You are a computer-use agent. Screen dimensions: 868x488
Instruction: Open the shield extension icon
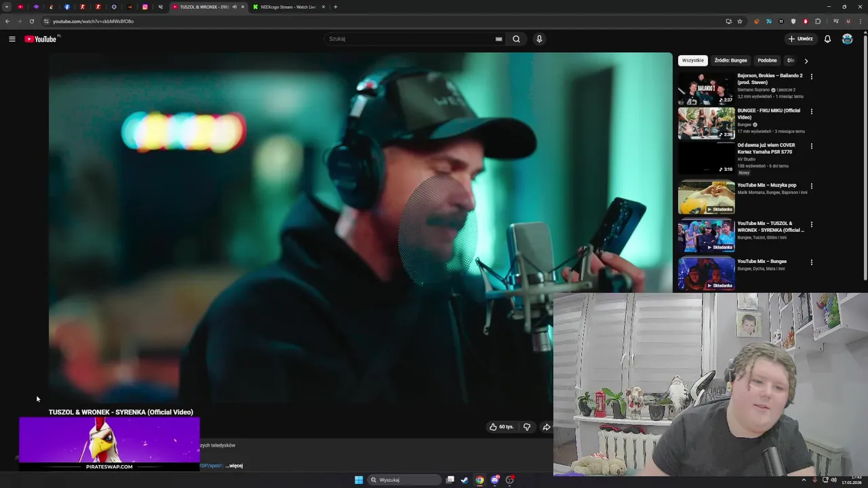click(x=793, y=21)
